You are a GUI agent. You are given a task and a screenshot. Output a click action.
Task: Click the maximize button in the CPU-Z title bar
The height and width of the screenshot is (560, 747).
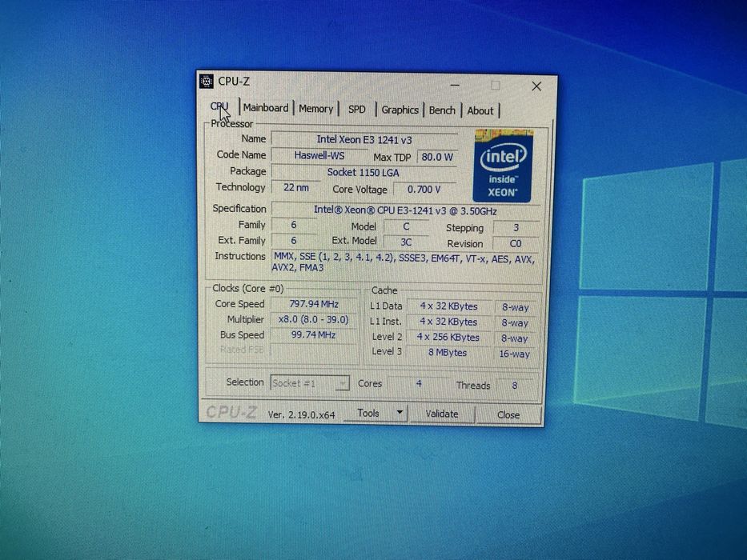[496, 86]
